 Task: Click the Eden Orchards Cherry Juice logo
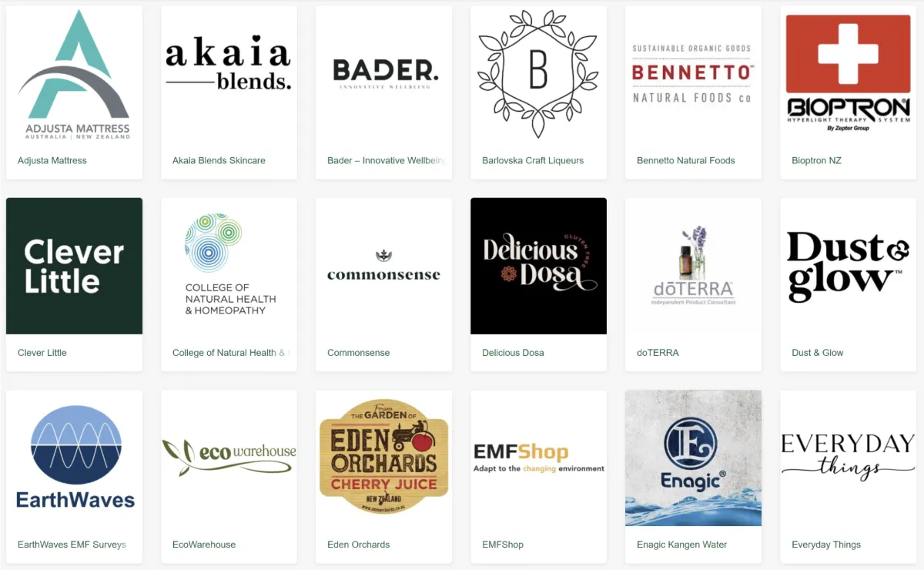click(x=383, y=458)
